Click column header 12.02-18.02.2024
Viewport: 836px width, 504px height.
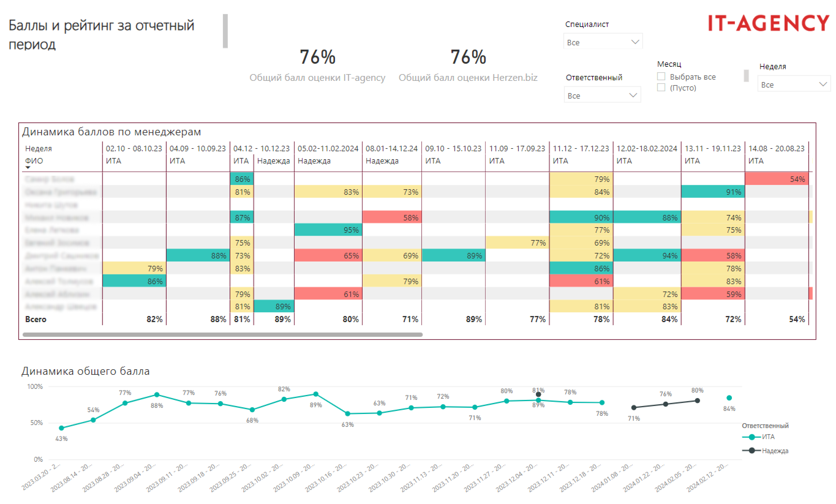647,148
